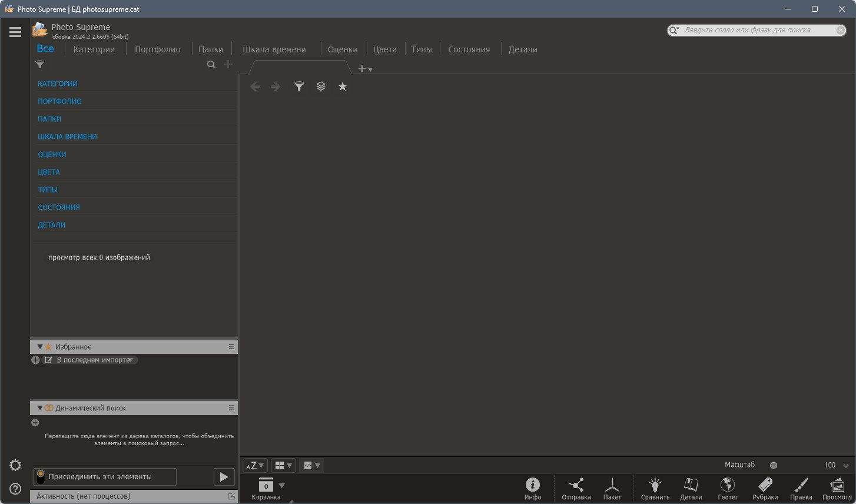Open the ОЦЕНКИ catalog link
856x504 pixels.
52,154
